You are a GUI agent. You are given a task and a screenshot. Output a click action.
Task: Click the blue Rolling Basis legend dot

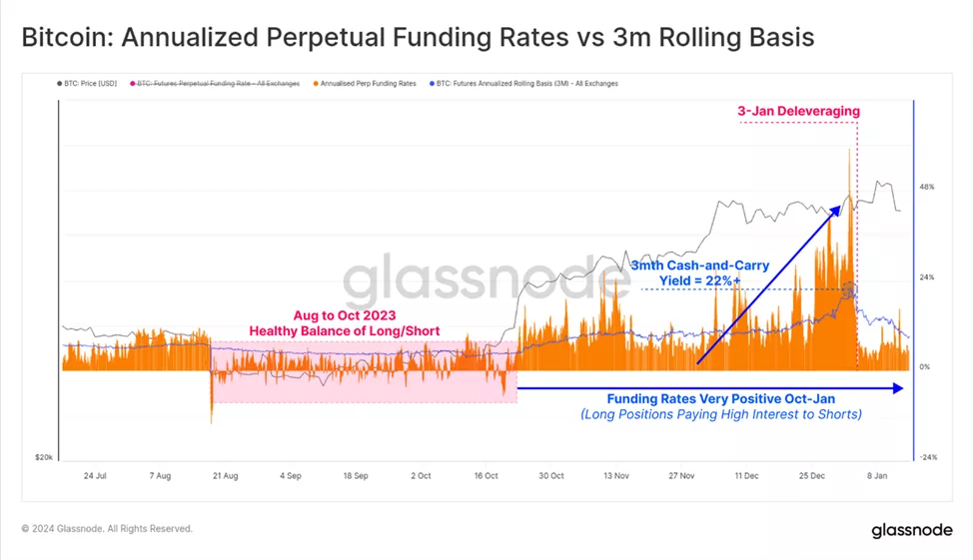click(431, 84)
